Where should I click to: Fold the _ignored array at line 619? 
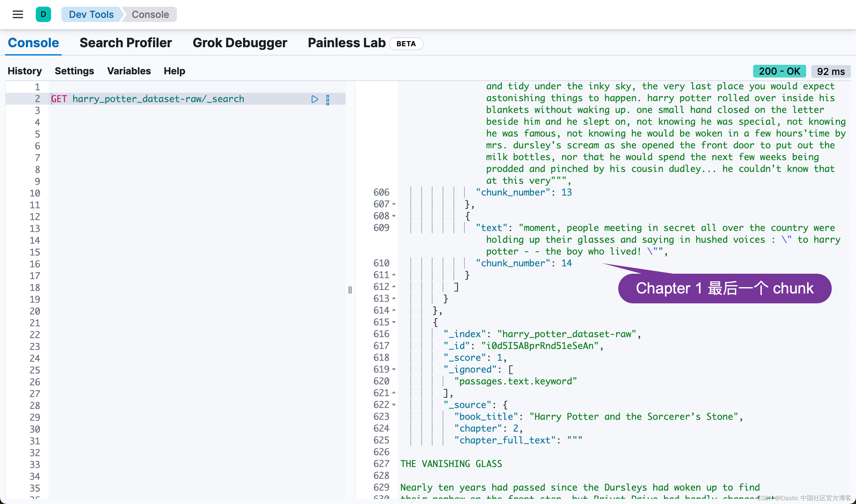pyautogui.click(x=394, y=369)
